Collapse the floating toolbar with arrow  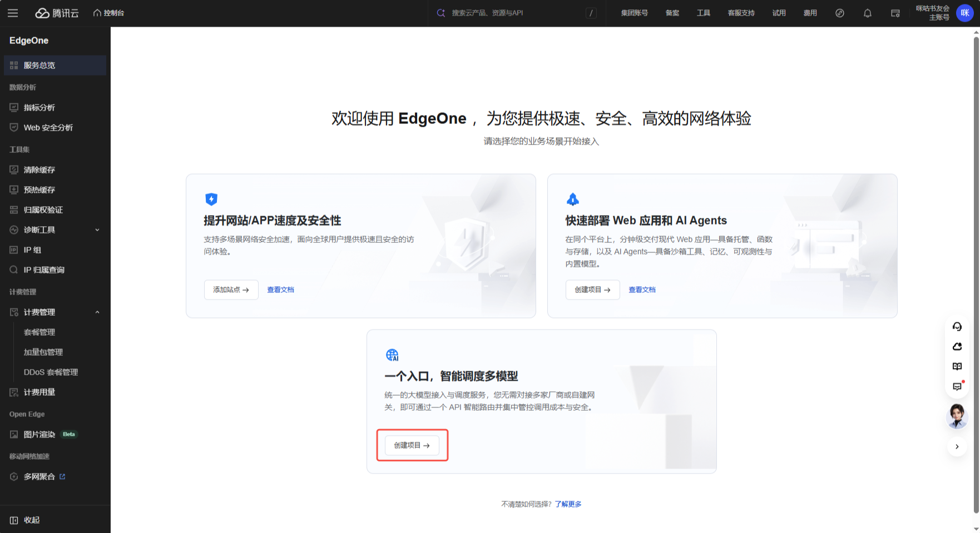957,446
